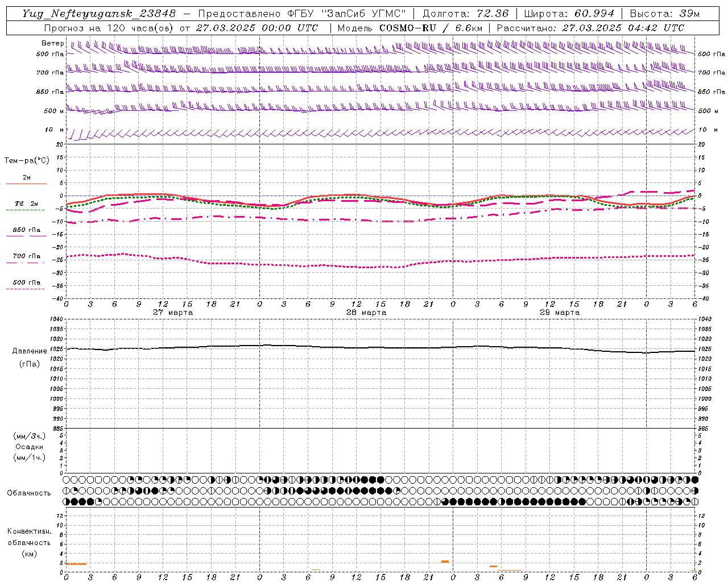The image size is (728, 582).
Task: Select the Долгота: 72.36 value
Action: [x=465, y=14]
